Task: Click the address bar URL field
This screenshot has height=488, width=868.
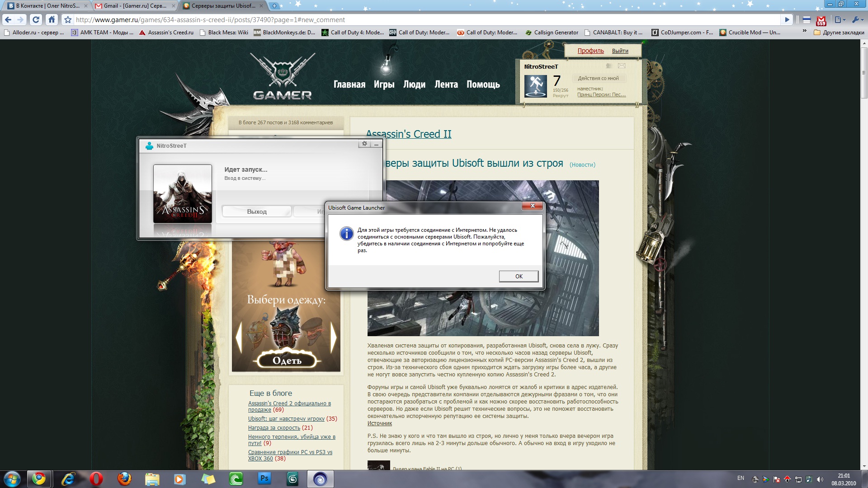Action: coord(427,20)
